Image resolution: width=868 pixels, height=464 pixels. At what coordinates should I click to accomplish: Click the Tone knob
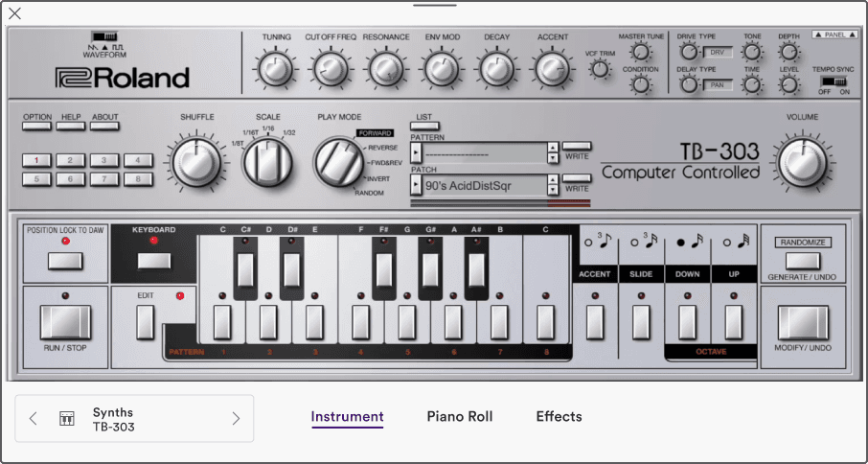(751, 52)
